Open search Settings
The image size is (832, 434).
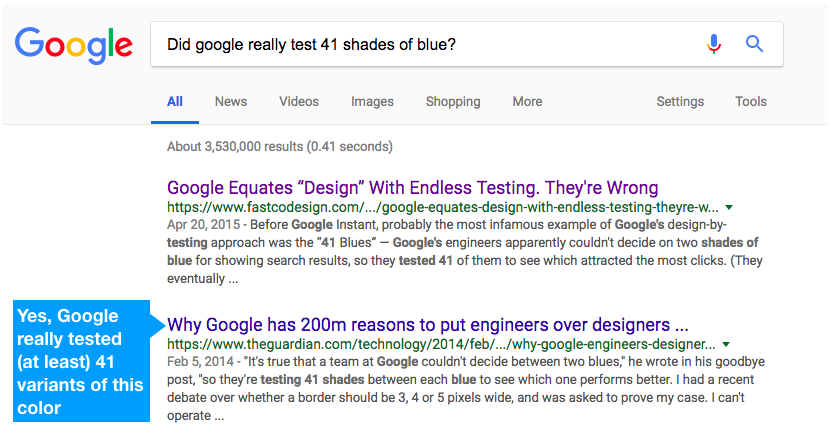[x=680, y=101]
